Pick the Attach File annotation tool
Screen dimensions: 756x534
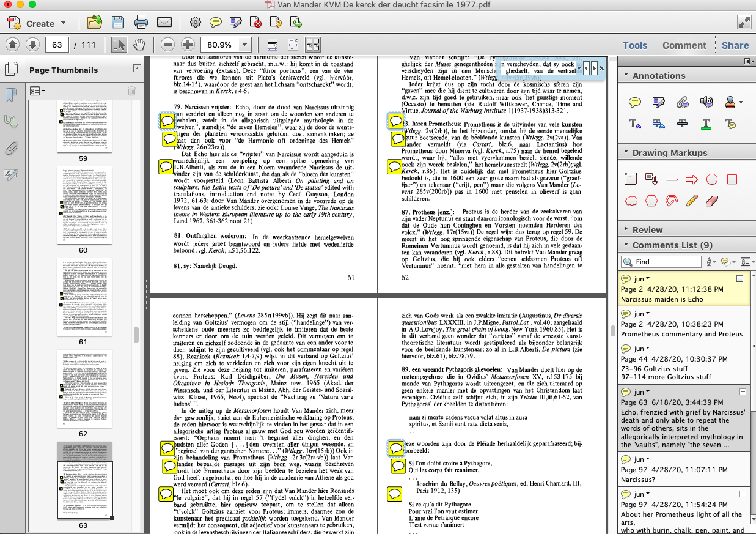(x=682, y=102)
